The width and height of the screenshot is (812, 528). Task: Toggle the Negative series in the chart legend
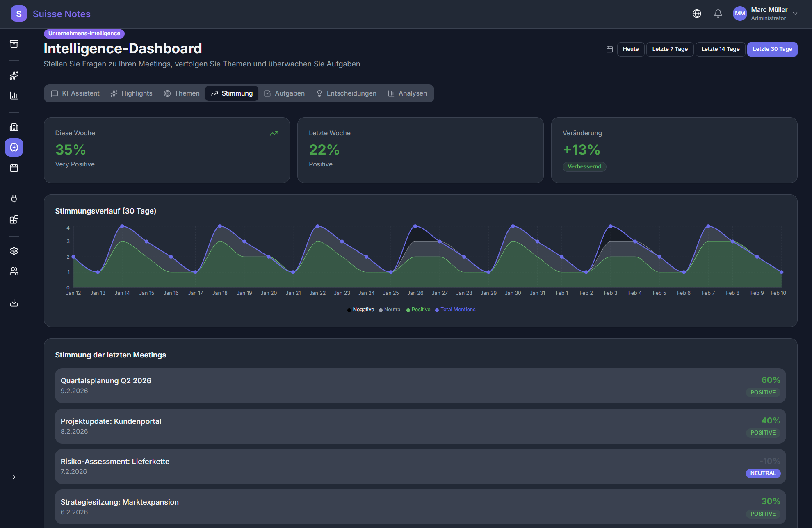(x=360, y=310)
